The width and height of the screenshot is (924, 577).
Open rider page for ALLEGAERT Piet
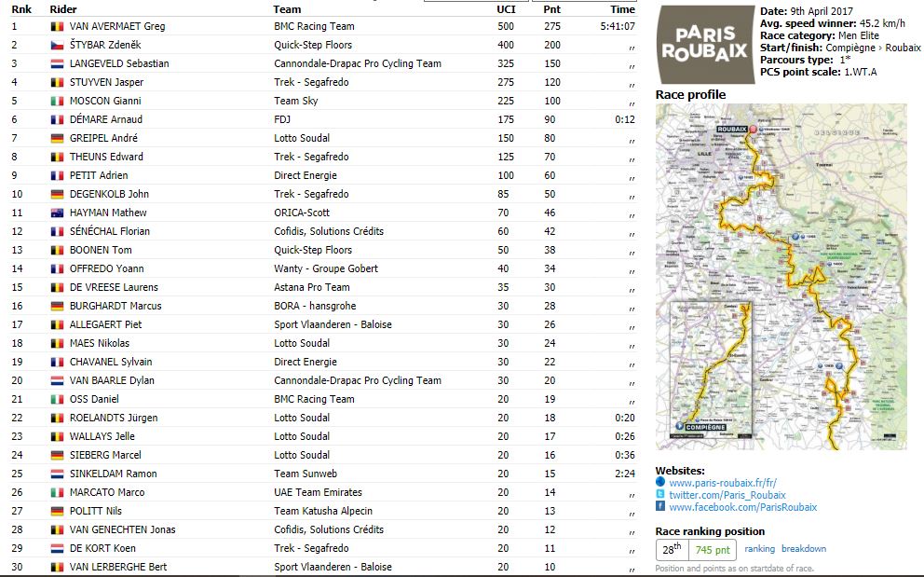pyautogui.click(x=105, y=324)
